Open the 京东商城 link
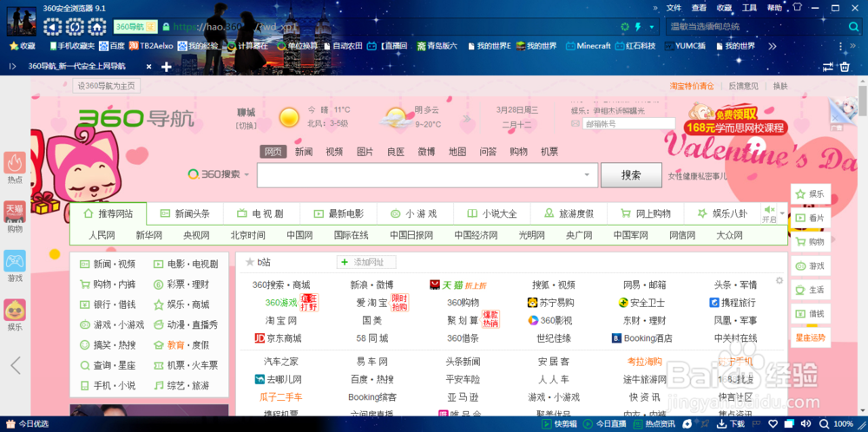868x432 pixels. click(x=278, y=338)
